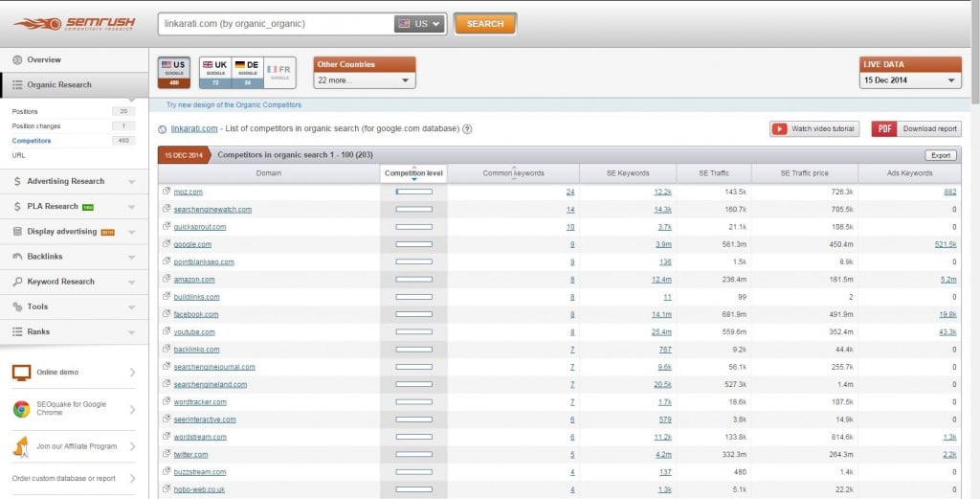This screenshot has width=980, height=499.
Task: Click the Keyword Research magnifier icon
Action: pyautogui.click(x=17, y=282)
